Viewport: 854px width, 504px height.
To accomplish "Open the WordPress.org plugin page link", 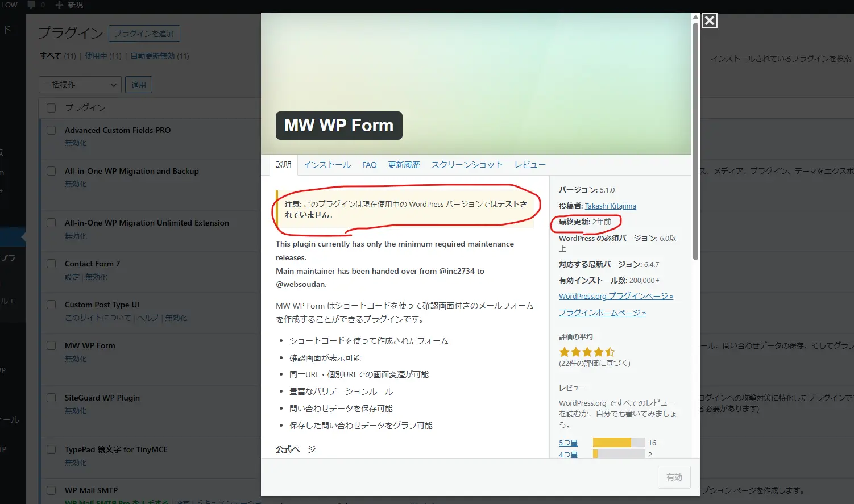I will (x=616, y=297).
